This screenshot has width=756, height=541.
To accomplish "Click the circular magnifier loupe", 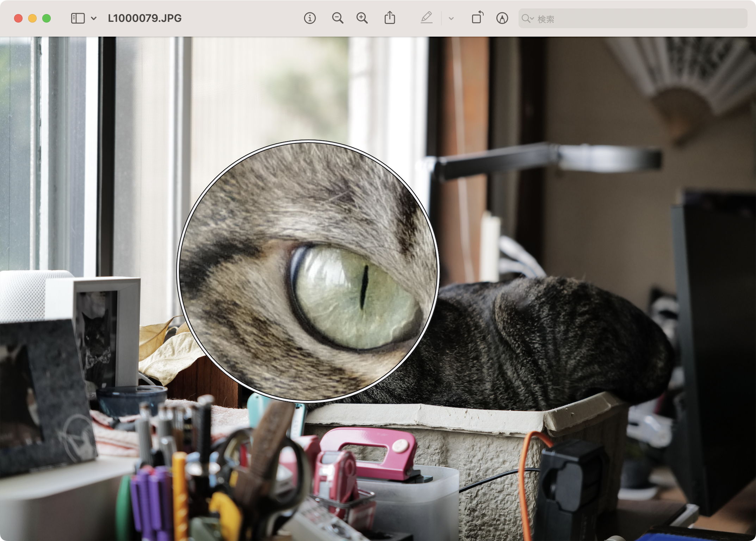I will 308,271.
